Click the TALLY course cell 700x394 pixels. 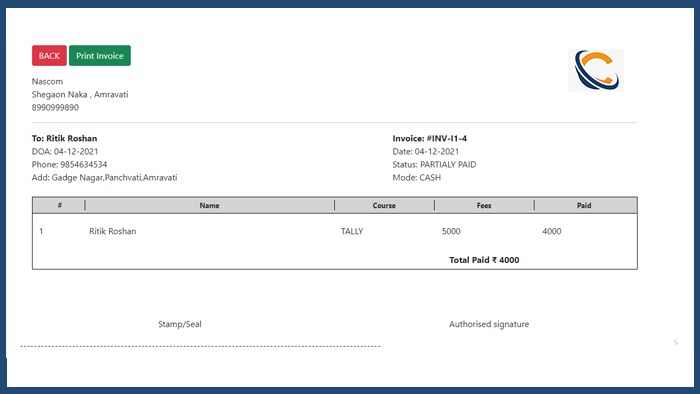pyautogui.click(x=352, y=231)
